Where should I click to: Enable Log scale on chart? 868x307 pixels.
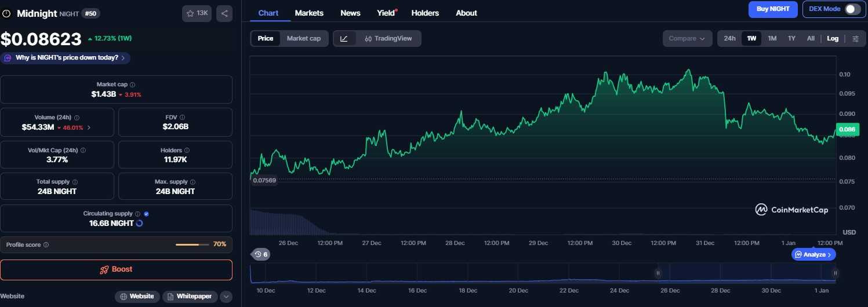point(833,39)
